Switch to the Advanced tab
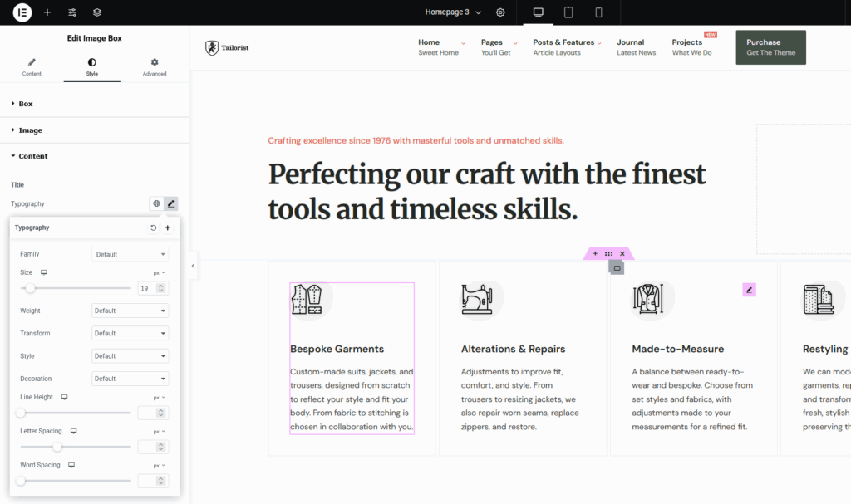 point(155,66)
